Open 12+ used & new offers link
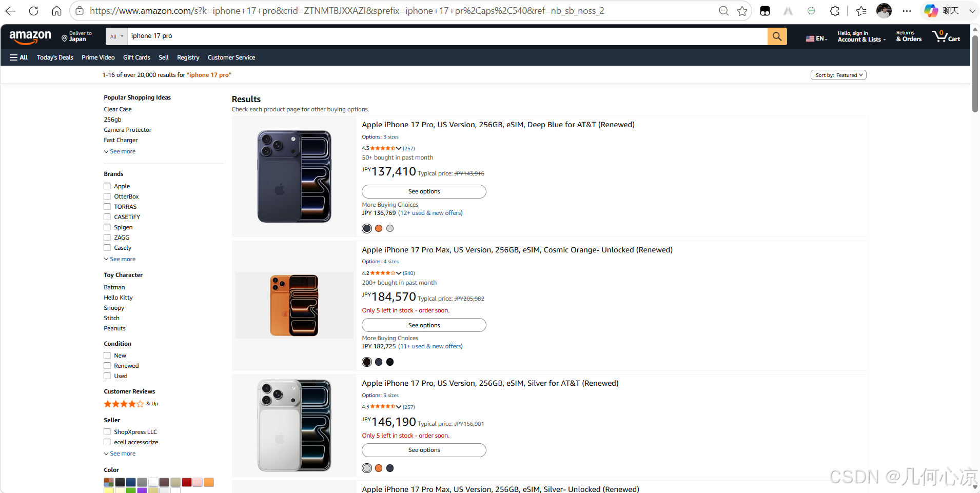 [430, 213]
